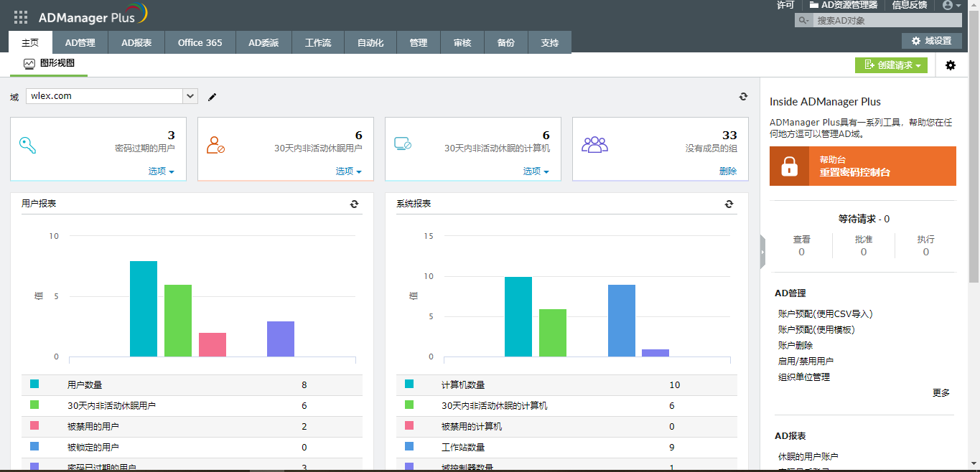The height and width of the screenshot is (472, 980).
Task: Select the 30天内非活动休眠用户 legend row text
Action: tap(111, 406)
